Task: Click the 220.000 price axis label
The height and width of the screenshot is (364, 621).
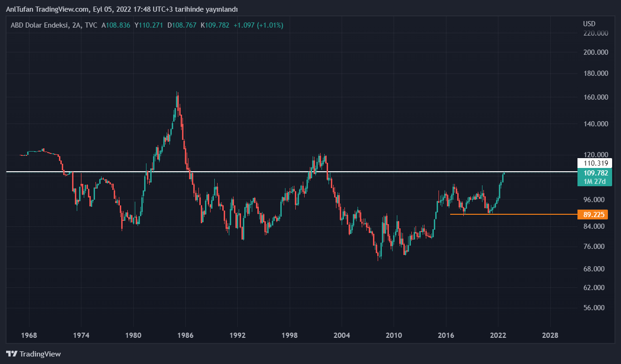Action: coord(596,33)
